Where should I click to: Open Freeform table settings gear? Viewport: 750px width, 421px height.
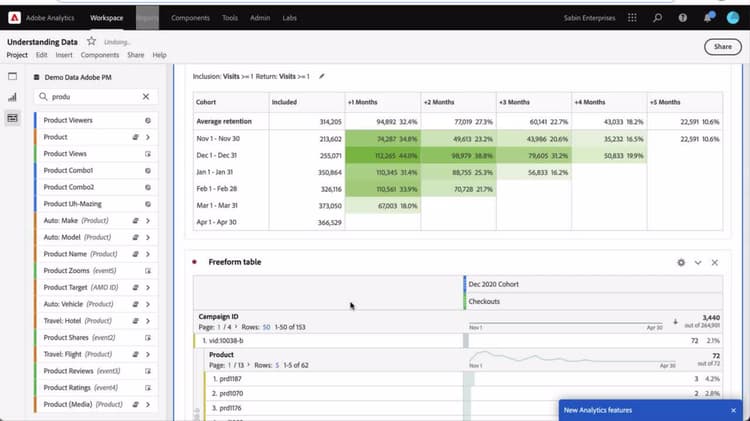tap(681, 262)
